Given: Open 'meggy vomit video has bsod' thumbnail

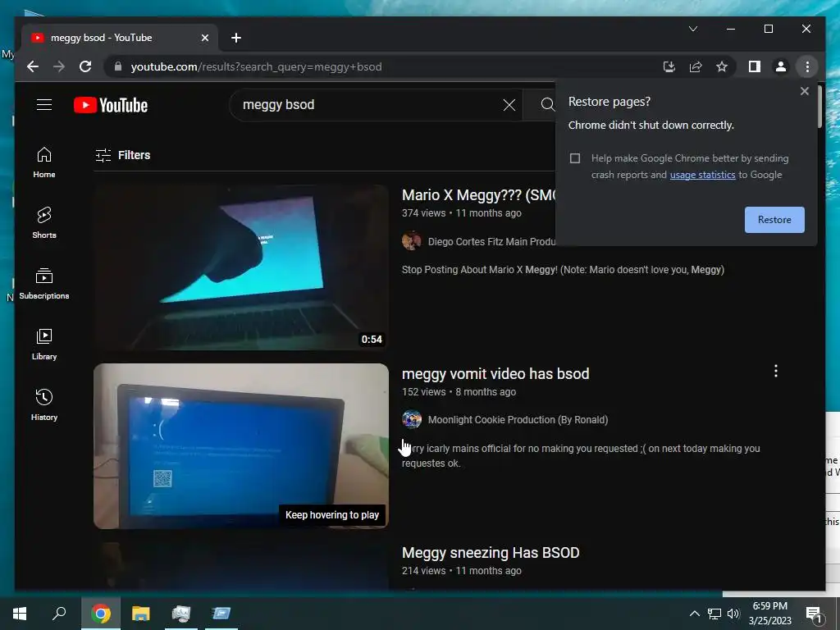Looking at the screenshot, I should pos(241,446).
